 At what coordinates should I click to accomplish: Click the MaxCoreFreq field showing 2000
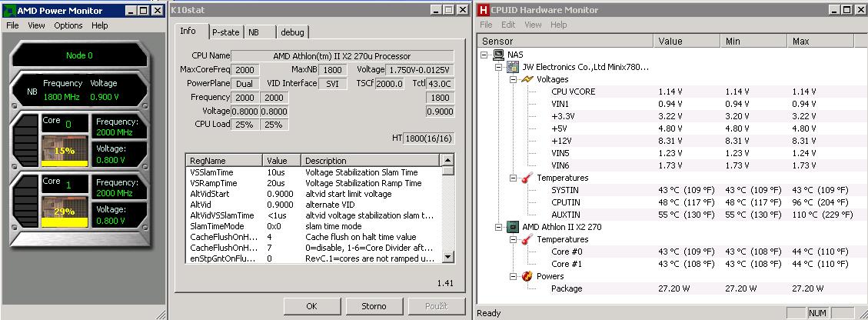(245, 70)
